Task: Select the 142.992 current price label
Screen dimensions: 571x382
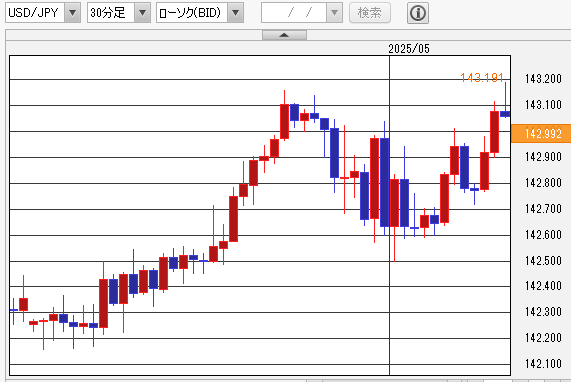Action: (x=541, y=134)
